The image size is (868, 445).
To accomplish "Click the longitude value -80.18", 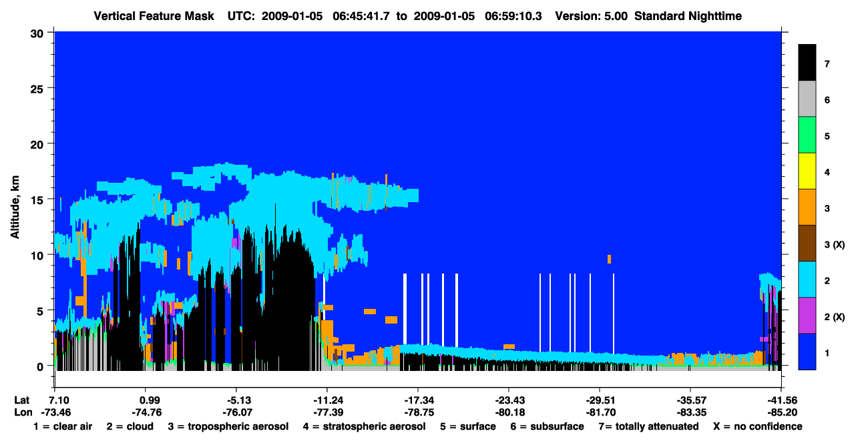I will 509,412.
